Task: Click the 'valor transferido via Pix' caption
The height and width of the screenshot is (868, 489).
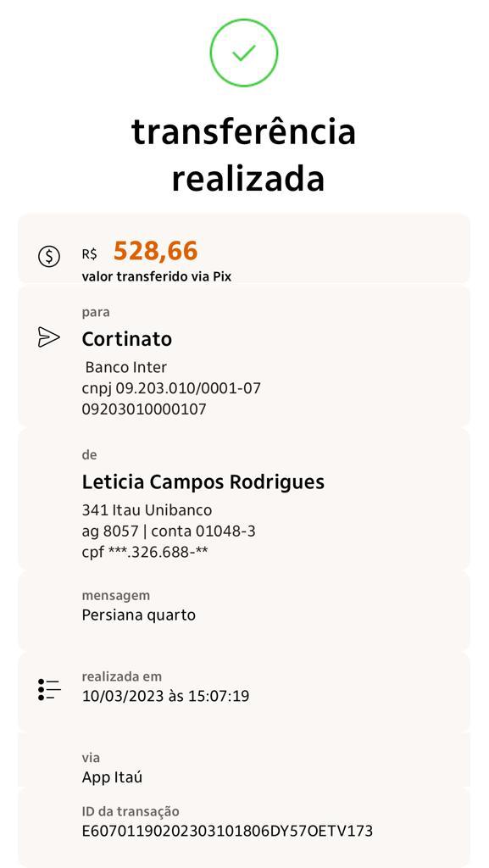Action: [x=157, y=277]
